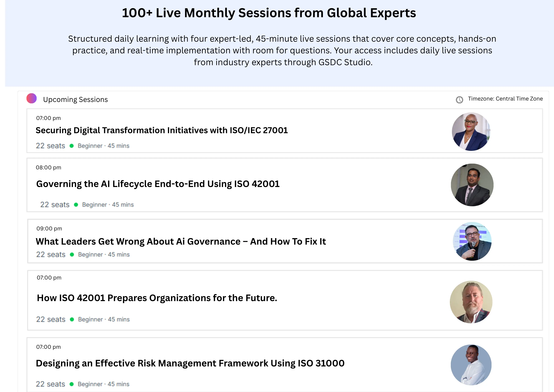Viewport: 554px width, 392px height.
Task: Open speaker photo for ISO/IEC 27001 session
Action: tap(471, 132)
